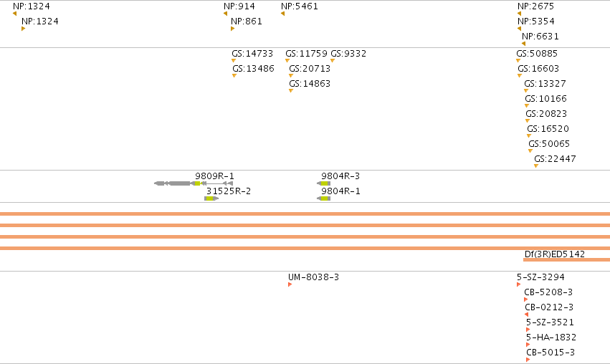Click the red marker under CB-5208-3
The height and width of the screenshot is (364, 610).
(x=526, y=300)
